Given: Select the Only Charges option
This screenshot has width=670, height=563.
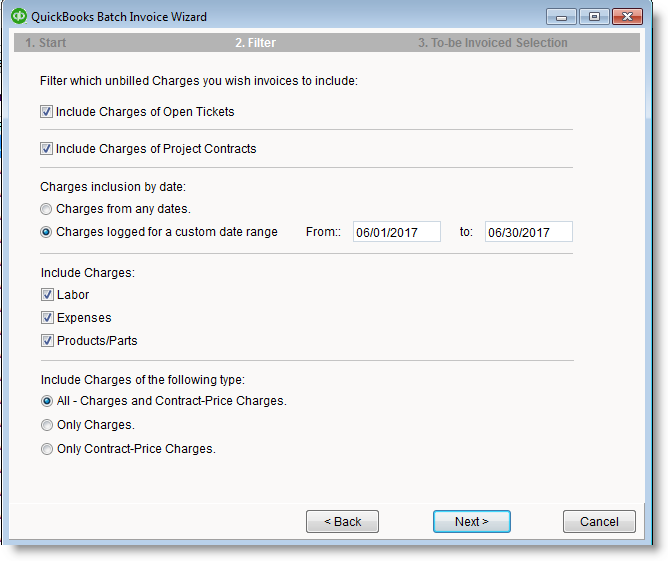Looking at the screenshot, I should point(47,425).
